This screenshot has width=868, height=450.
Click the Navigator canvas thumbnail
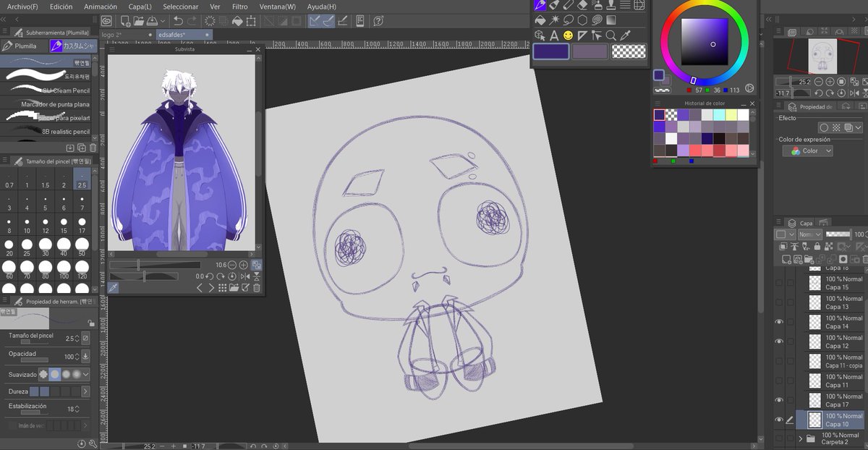(x=822, y=55)
